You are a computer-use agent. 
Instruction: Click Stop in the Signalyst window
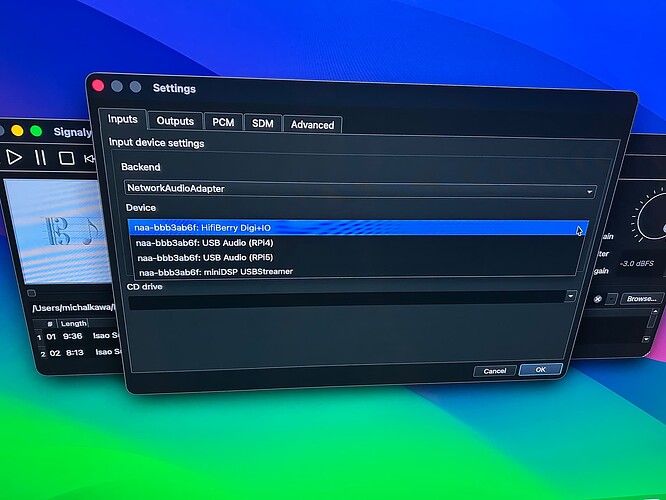point(66,158)
